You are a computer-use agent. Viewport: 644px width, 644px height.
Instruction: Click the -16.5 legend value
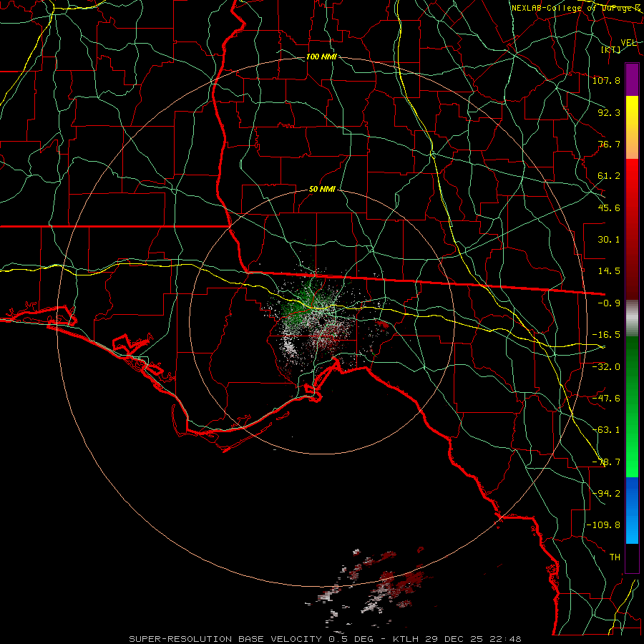pyautogui.click(x=606, y=335)
